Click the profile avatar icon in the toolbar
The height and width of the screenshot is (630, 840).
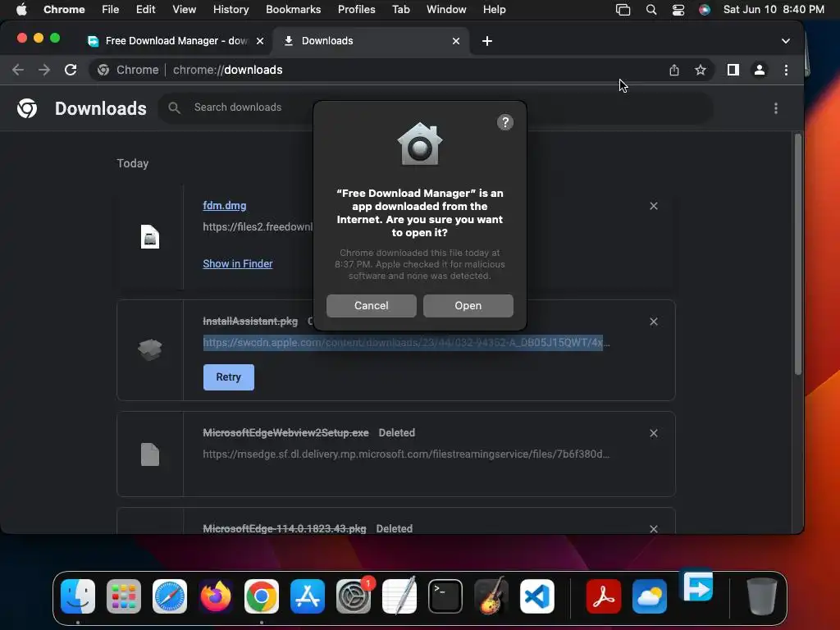(x=759, y=70)
